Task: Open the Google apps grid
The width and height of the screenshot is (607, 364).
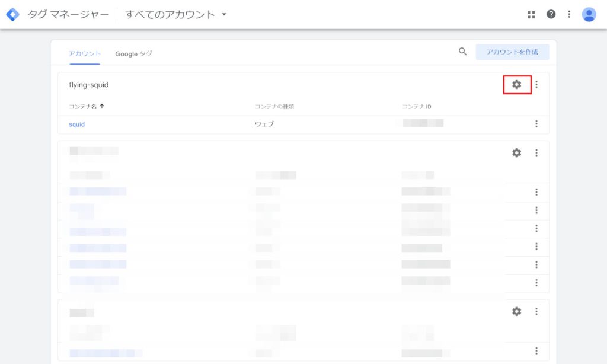Action: point(531,14)
